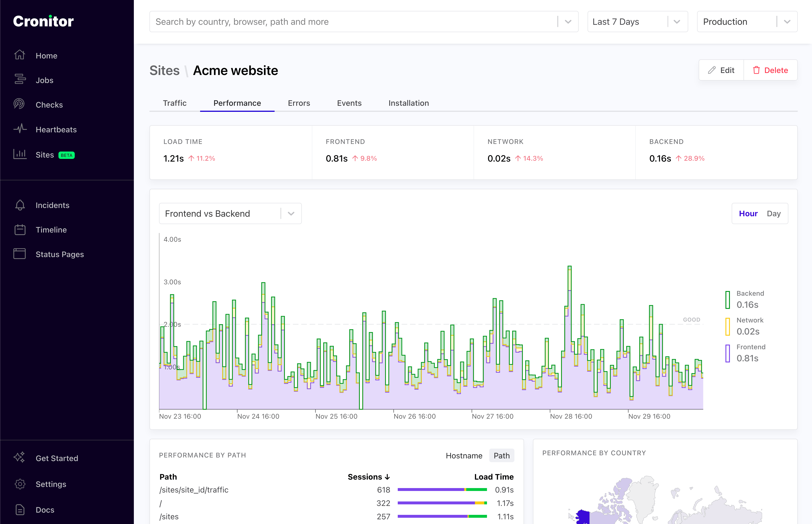Click the /sites/site_id/traffic path row

coord(337,490)
